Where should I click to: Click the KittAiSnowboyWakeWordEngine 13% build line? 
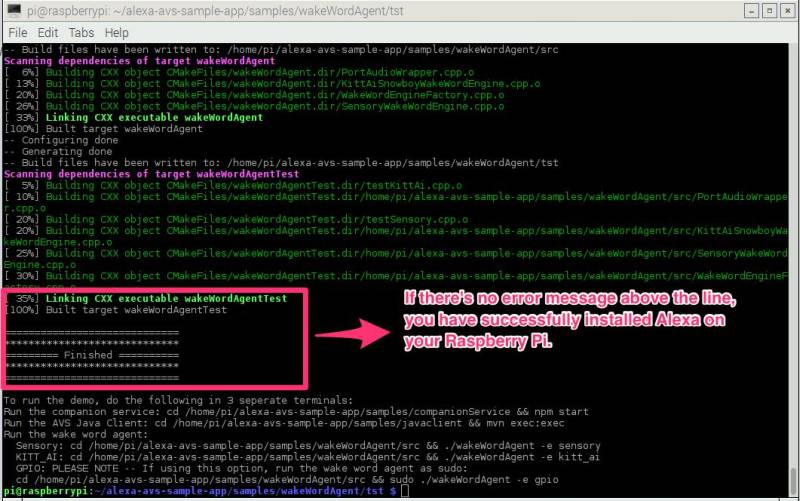click(272, 83)
